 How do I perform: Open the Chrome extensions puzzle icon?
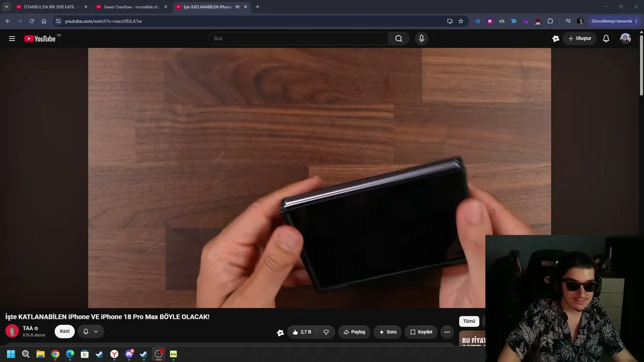click(x=550, y=21)
